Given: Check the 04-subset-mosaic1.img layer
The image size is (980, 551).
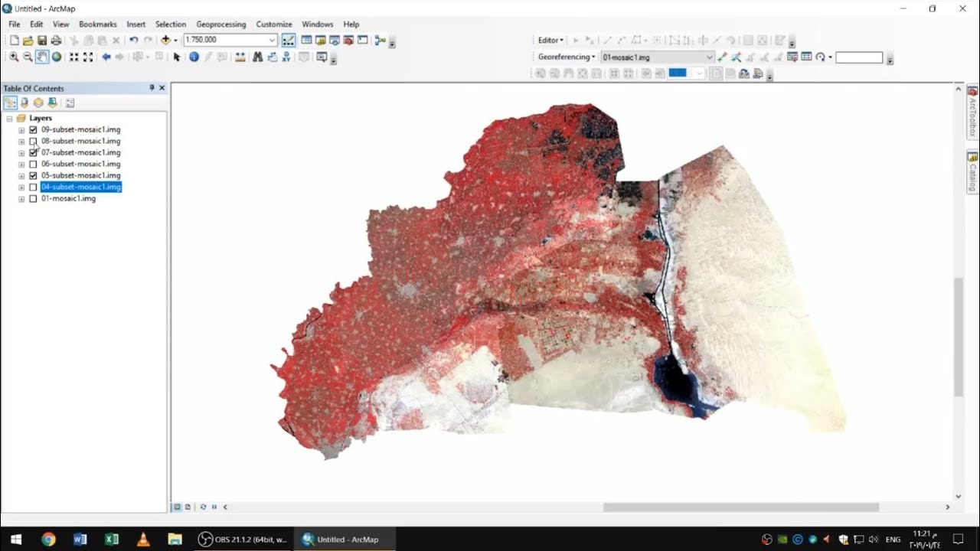Looking at the screenshot, I should [x=33, y=187].
